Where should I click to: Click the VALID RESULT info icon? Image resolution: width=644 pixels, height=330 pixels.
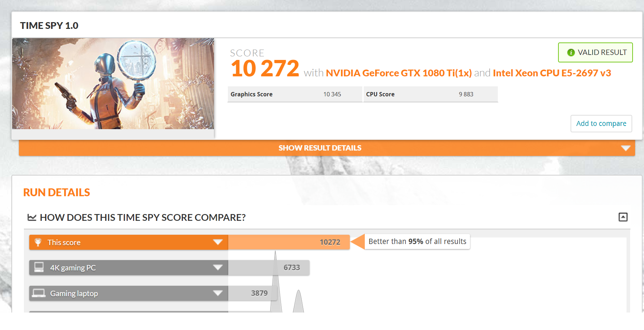tap(571, 52)
